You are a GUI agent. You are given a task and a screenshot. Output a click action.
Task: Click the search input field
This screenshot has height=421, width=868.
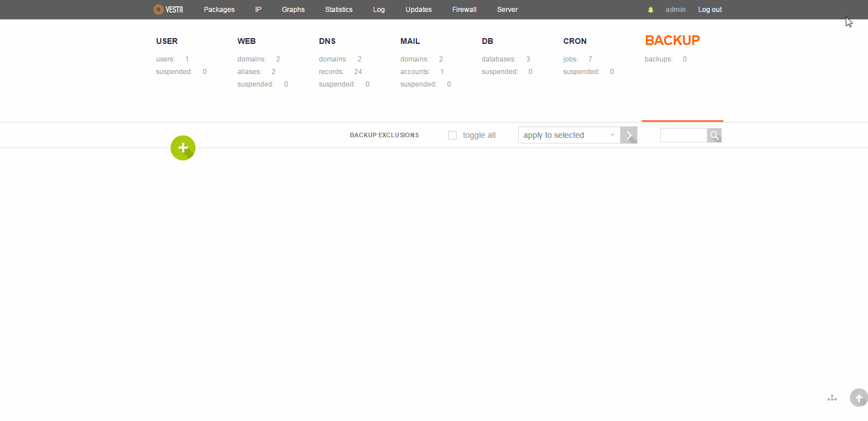point(683,135)
